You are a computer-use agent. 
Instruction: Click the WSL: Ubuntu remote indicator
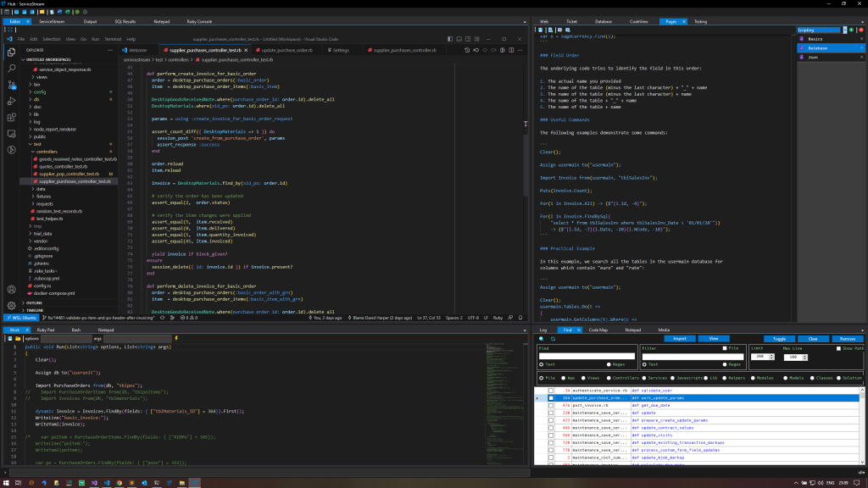[x=21, y=319]
